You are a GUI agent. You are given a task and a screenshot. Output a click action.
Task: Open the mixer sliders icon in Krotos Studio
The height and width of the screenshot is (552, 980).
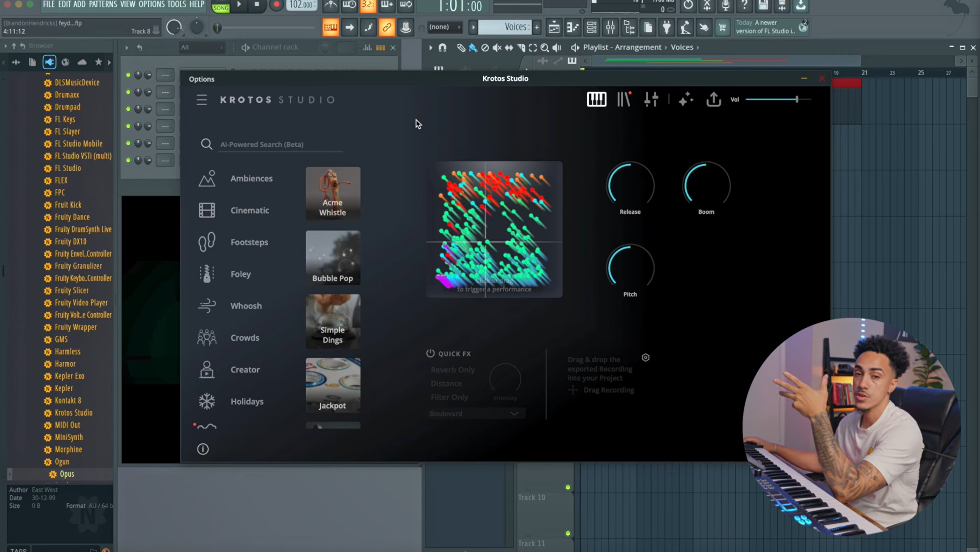tap(651, 99)
